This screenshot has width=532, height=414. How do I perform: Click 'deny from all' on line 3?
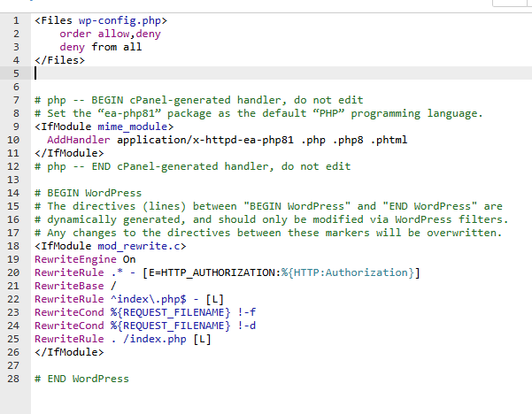coord(101,47)
